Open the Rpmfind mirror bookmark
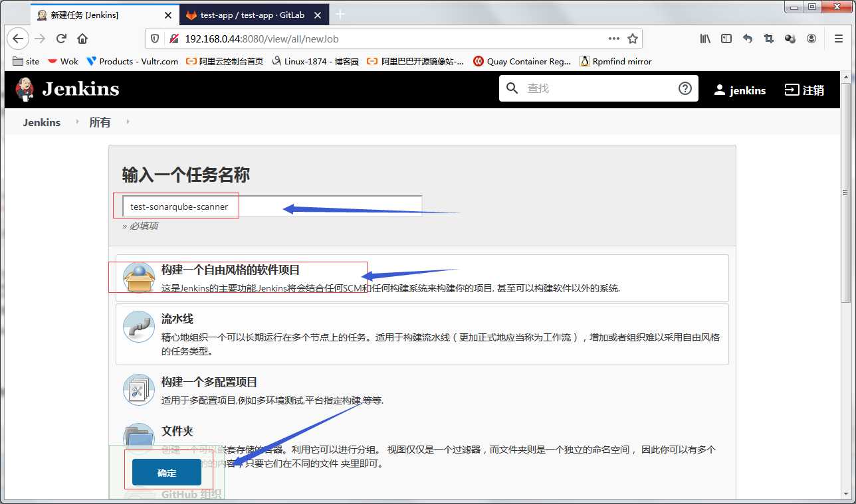The width and height of the screenshot is (856, 504). pos(615,61)
